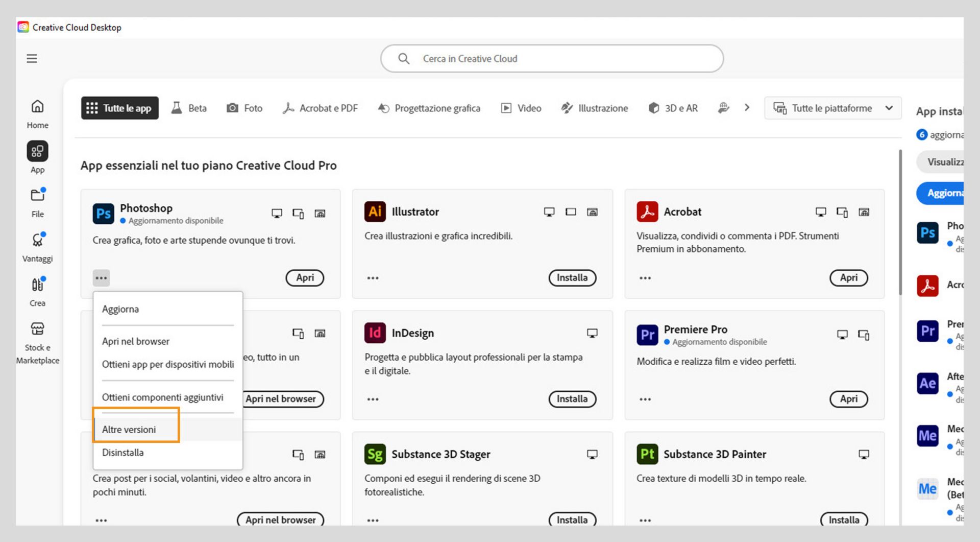The height and width of the screenshot is (542, 980).
Task: Open Acrobat's three-dot options menu
Action: [x=645, y=278]
